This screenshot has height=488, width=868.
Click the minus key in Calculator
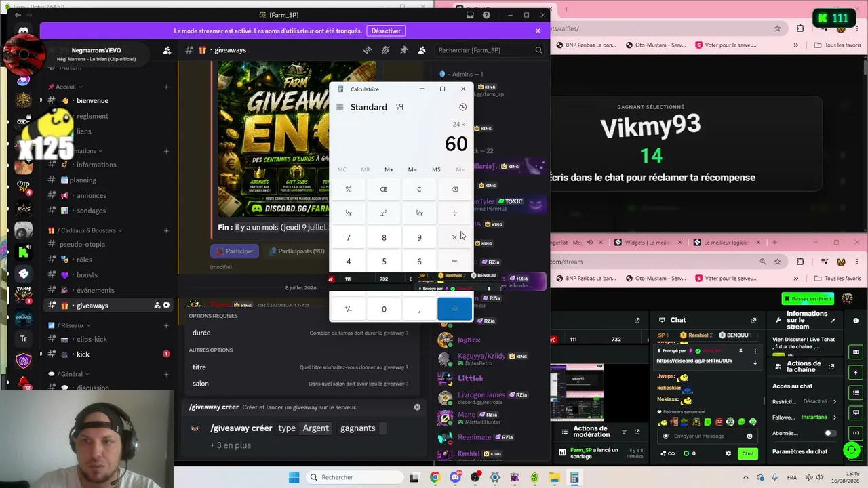(454, 261)
